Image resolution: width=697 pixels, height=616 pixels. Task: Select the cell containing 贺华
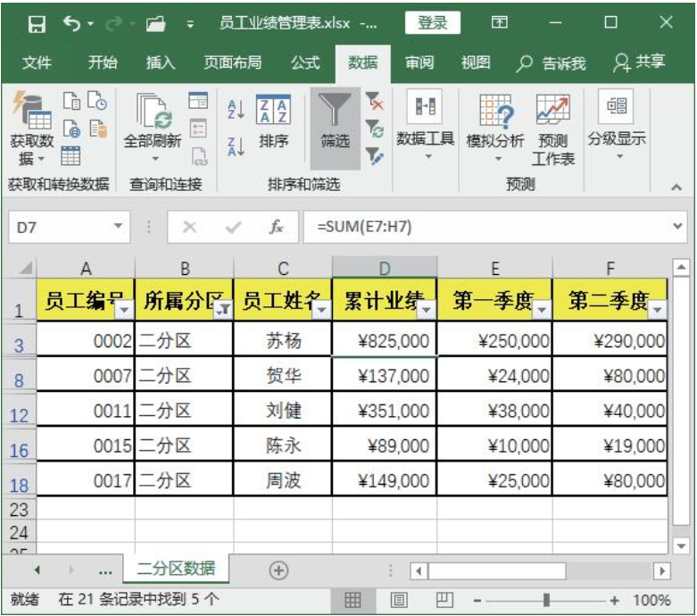283,374
